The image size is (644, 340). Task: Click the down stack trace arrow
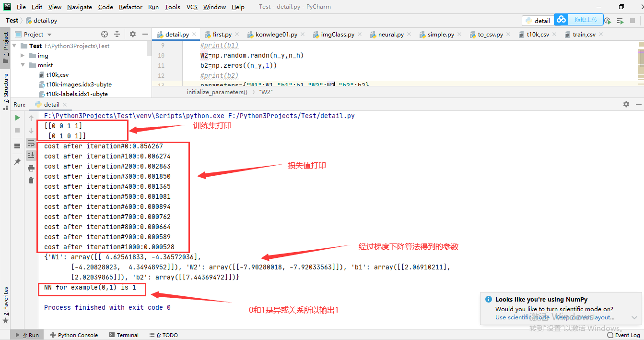31,130
